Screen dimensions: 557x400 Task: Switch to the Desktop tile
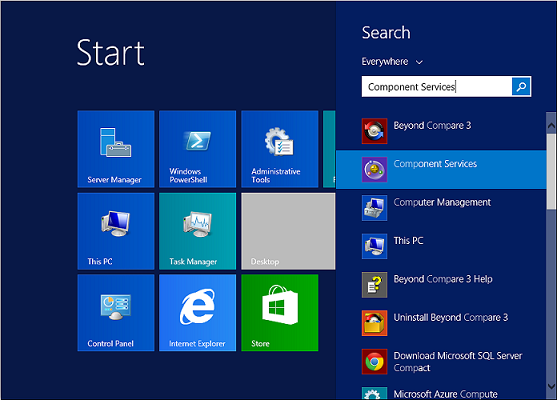click(288, 231)
